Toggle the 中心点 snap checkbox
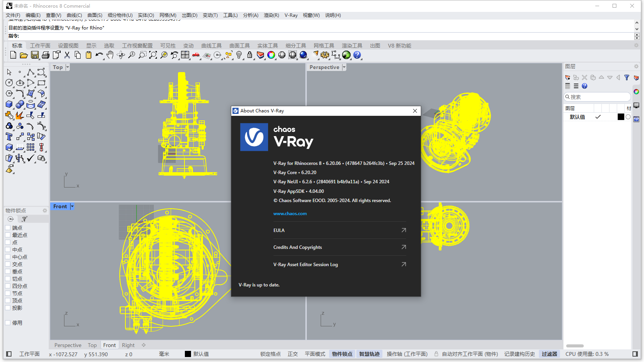Image resolution: width=644 pixels, height=362 pixels. 8,257
